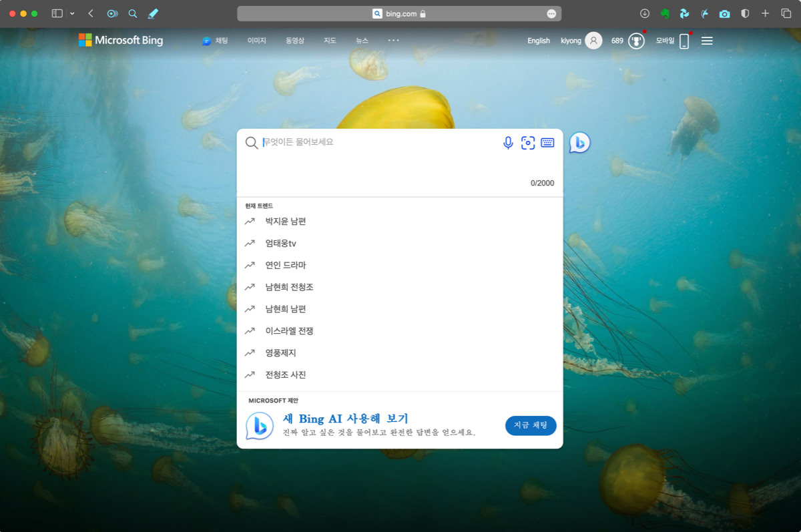
Task: Open Safari downloads icon
Action: click(x=644, y=13)
